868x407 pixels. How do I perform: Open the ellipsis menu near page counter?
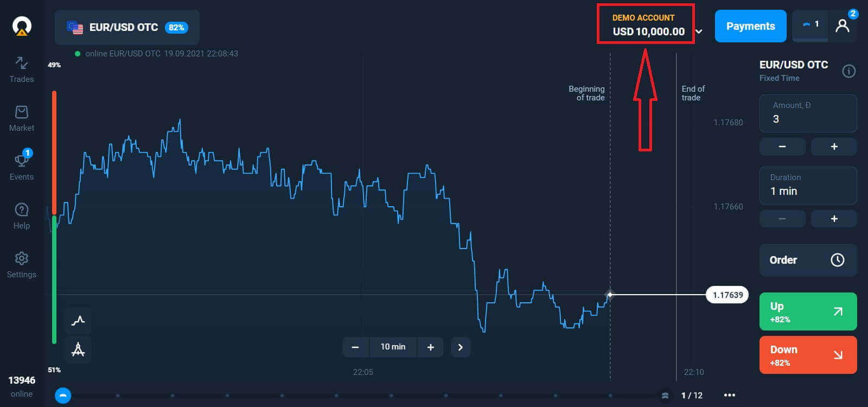(730, 395)
